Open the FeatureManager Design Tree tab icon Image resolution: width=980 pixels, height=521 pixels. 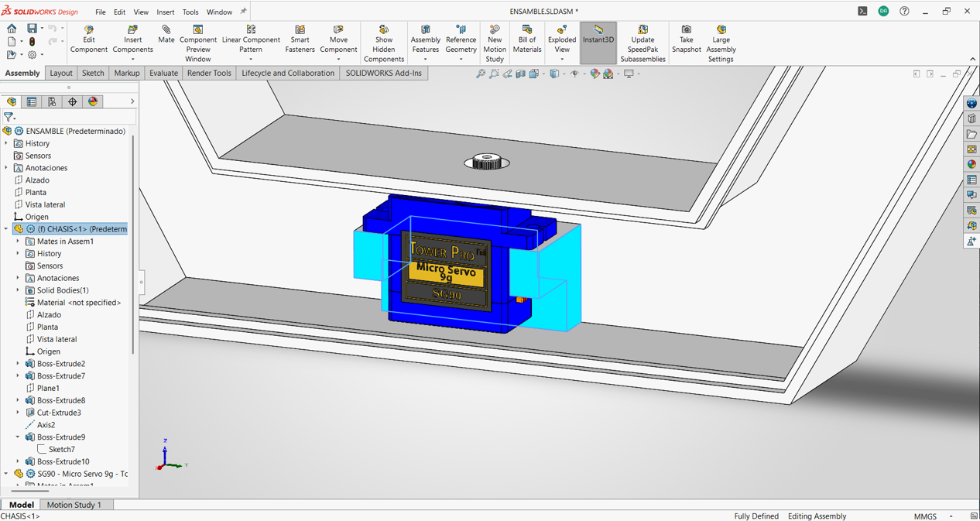tap(11, 101)
